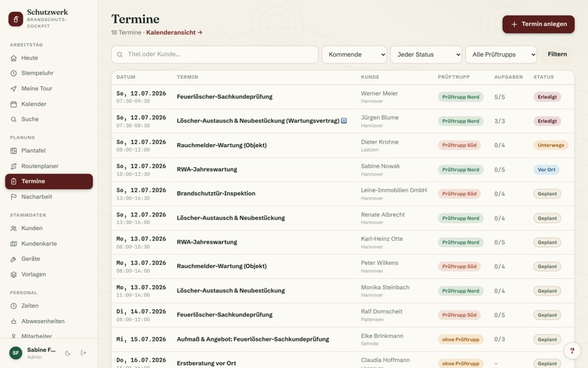Open Suche via its magnifier icon
The width and height of the screenshot is (588, 368).
tap(13, 119)
